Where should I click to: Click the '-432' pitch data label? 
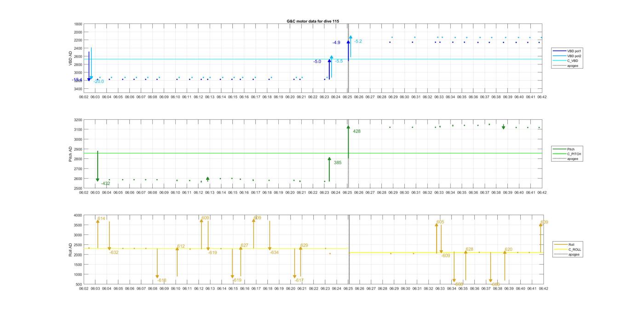point(105,184)
